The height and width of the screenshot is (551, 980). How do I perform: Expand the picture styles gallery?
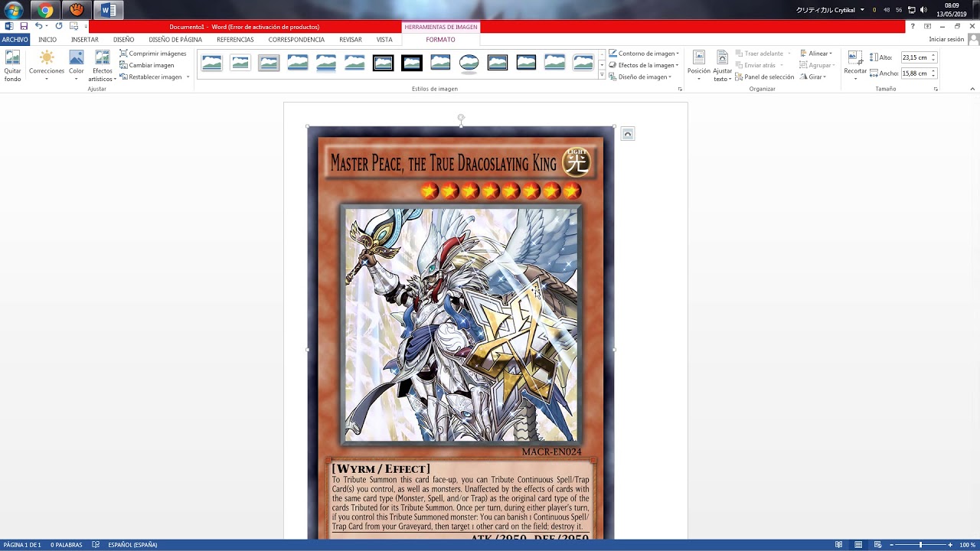602,75
